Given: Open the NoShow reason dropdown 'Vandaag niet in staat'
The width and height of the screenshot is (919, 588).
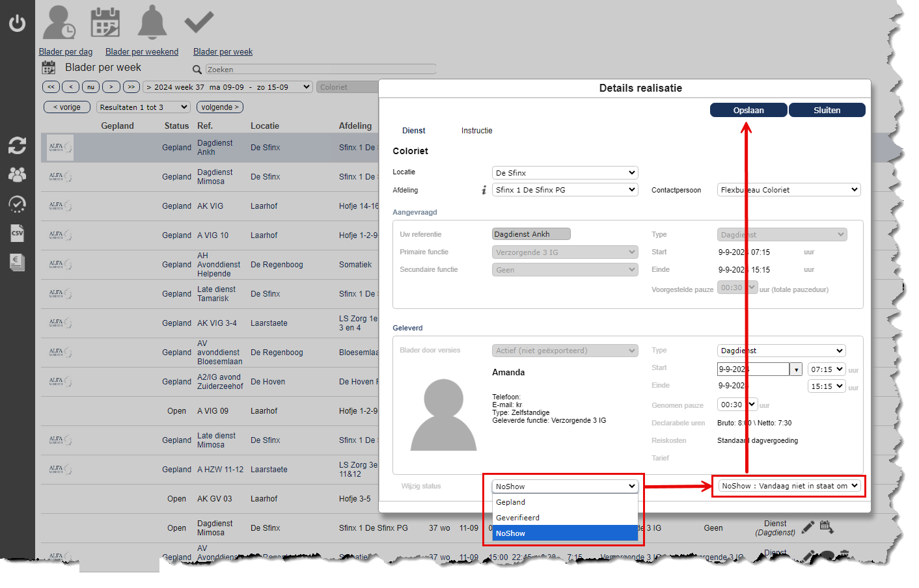Looking at the screenshot, I should coord(789,486).
